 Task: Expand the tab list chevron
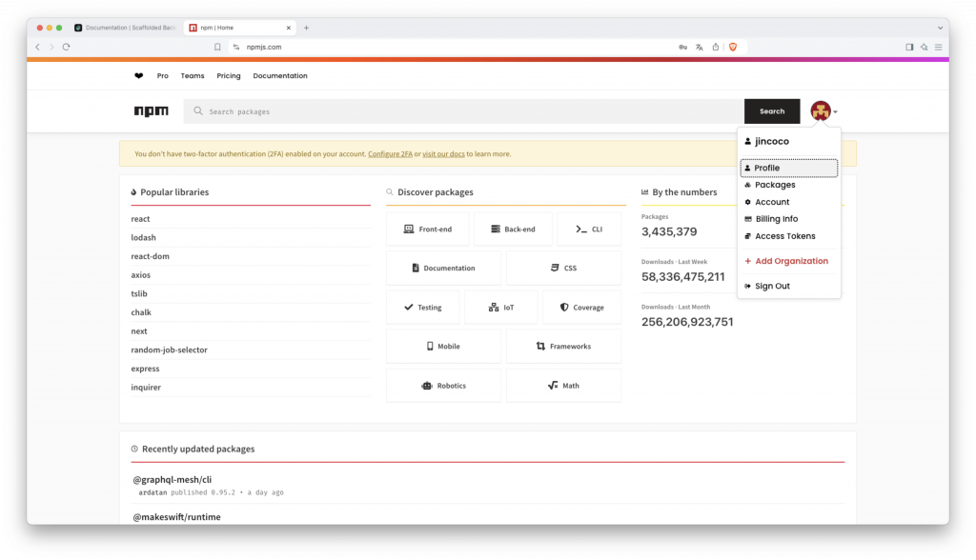(940, 28)
